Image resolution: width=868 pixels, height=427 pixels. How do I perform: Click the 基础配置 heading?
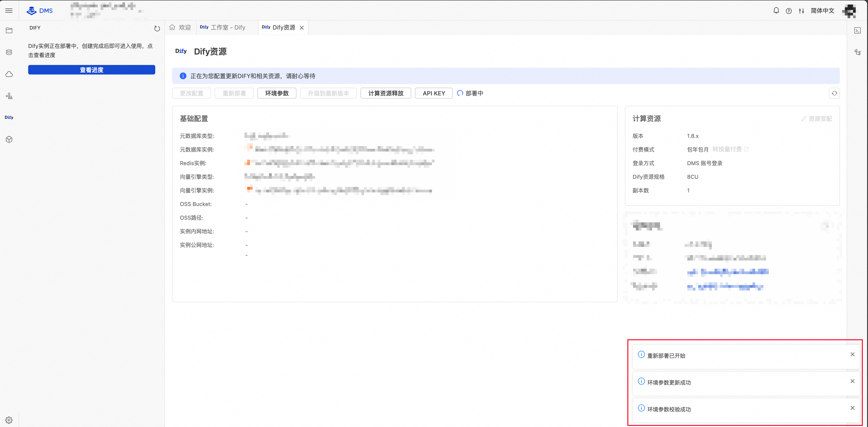coord(194,119)
